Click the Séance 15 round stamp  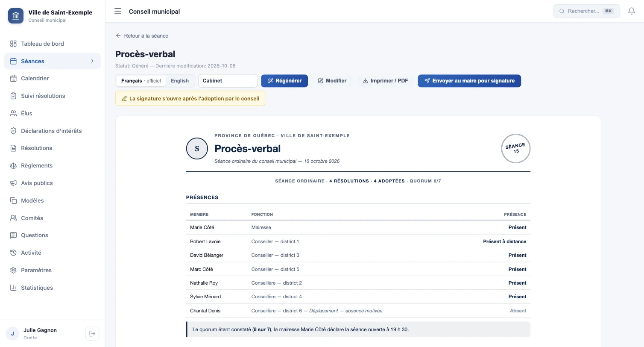point(516,149)
